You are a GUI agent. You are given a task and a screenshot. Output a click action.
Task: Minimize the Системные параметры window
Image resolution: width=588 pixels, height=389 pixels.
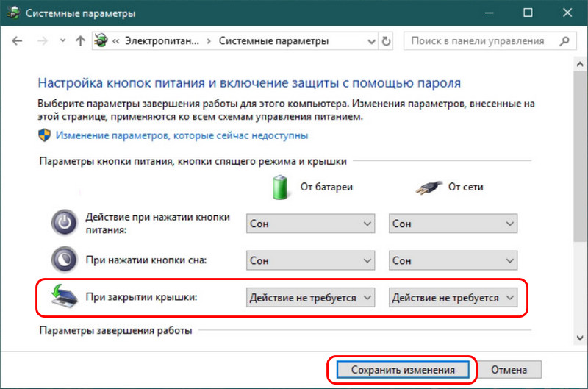coord(489,13)
